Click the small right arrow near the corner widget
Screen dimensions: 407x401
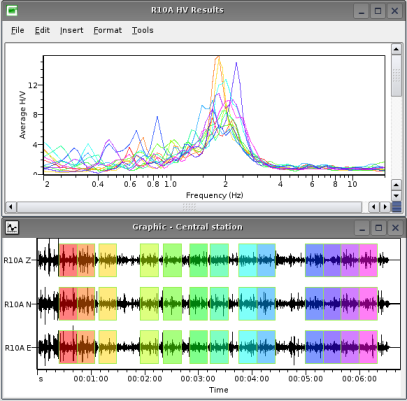pyautogui.click(x=385, y=207)
